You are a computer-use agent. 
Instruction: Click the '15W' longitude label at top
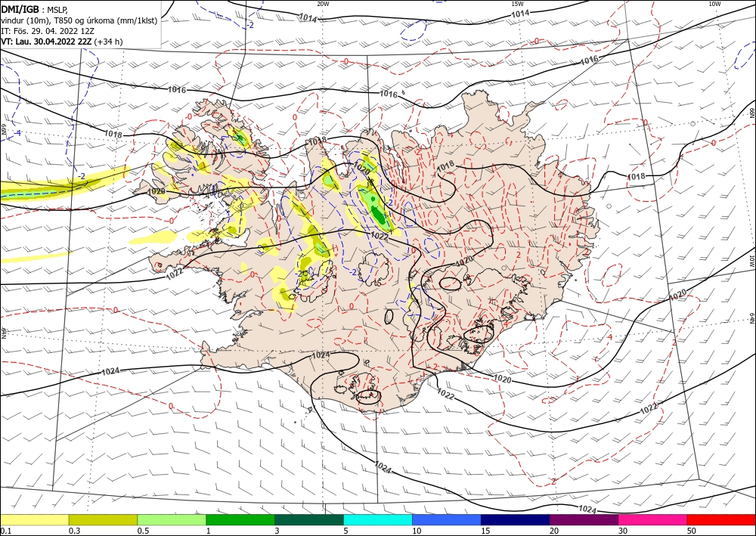517,4
